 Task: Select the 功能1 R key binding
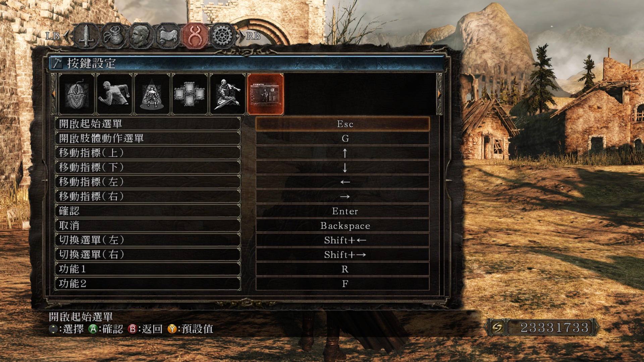click(x=342, y=269)
